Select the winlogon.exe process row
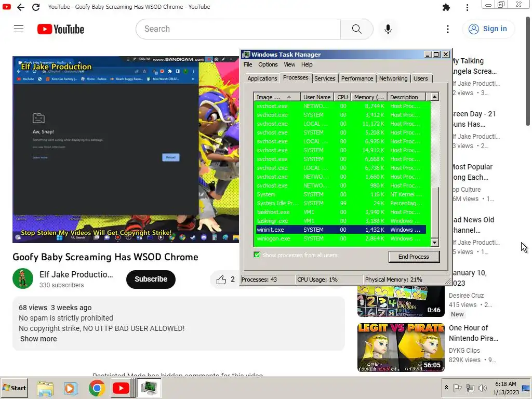 click(x=341, y=238)
